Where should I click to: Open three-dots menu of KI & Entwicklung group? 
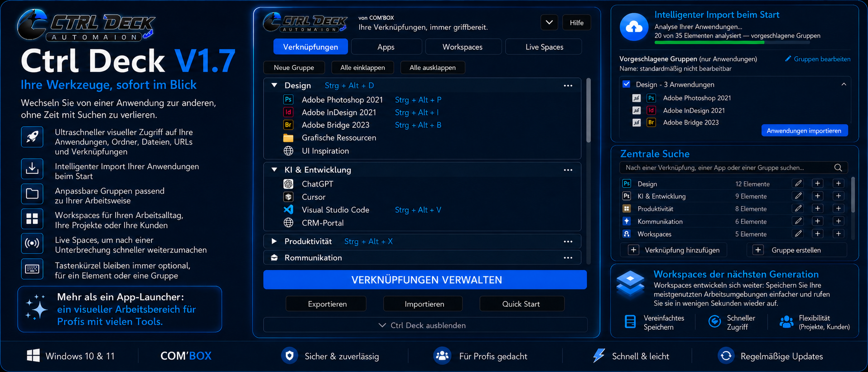(x=568, y=170)
